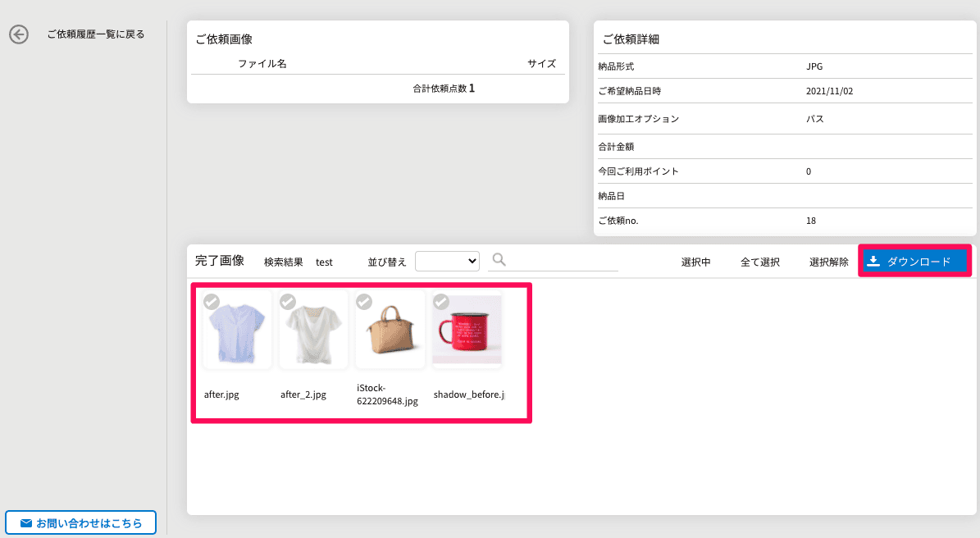Open the blue shirt after.jpg thumbnail
The height and width of the screenshot is (538, 980).
[x=237, y=330]
